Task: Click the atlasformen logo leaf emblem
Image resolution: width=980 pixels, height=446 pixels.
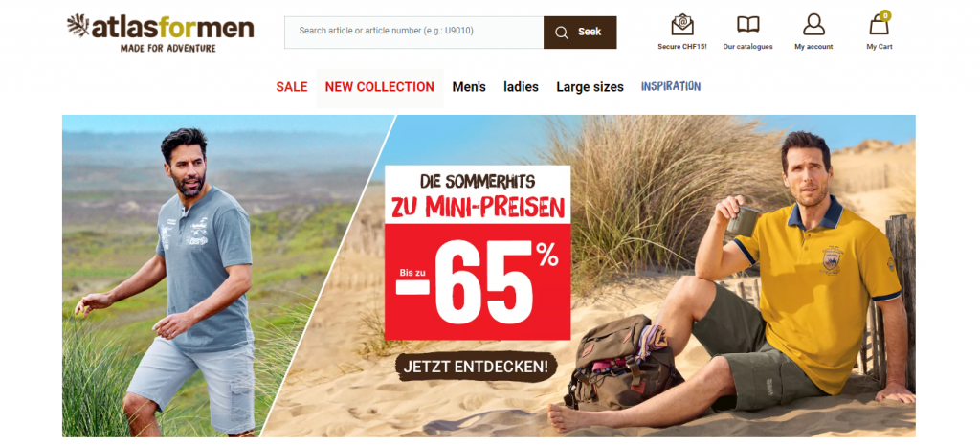Action: point(78,26)
